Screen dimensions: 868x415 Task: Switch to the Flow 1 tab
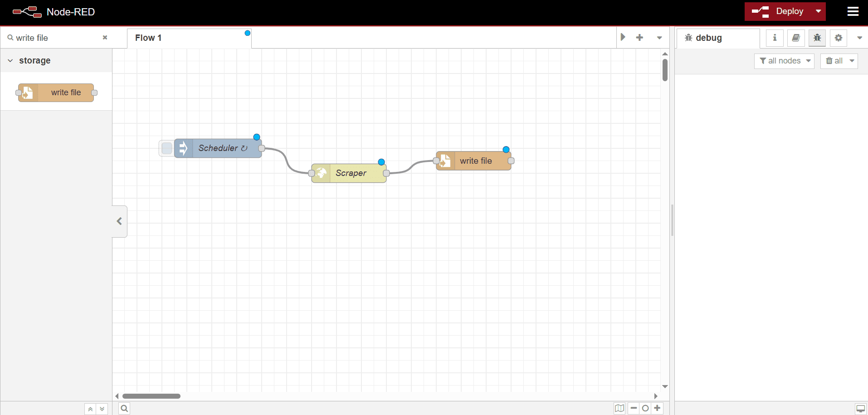189,38
